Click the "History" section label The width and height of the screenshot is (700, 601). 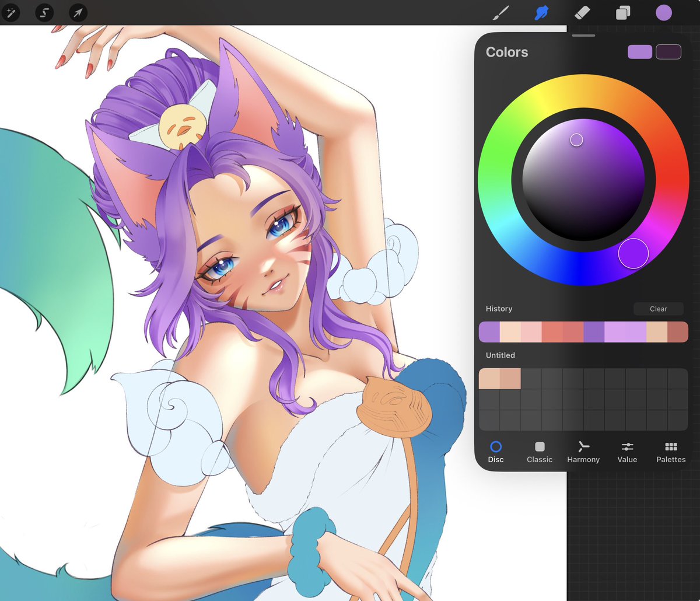click(x=499, y=309)
